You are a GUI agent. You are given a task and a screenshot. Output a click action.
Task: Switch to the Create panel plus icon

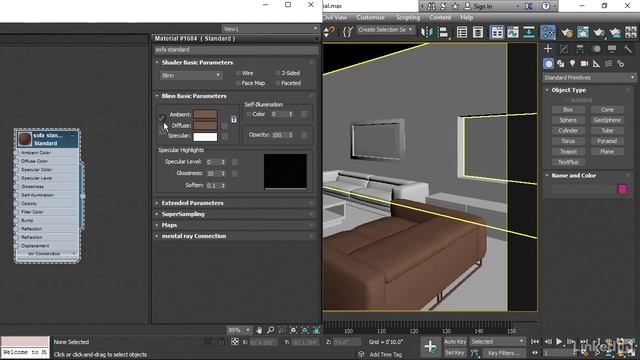548,49
